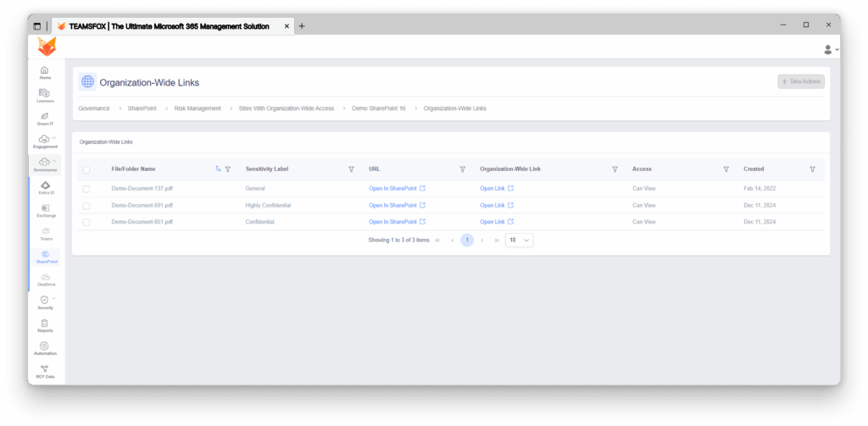Go to the Risk Management breadcrumb
The image size is (868, 426).
coord(198,108)
